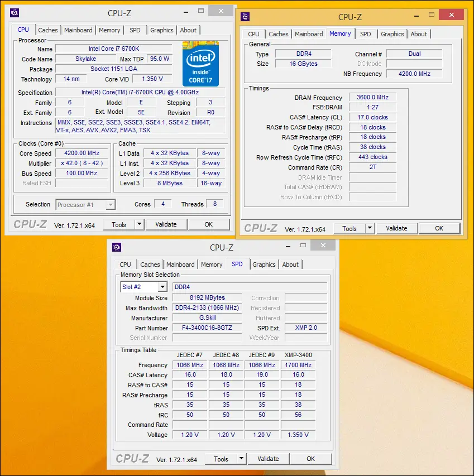Select the Mainboard tab in the SPD window
Screen dimensions: 474x476
[180, 265]
